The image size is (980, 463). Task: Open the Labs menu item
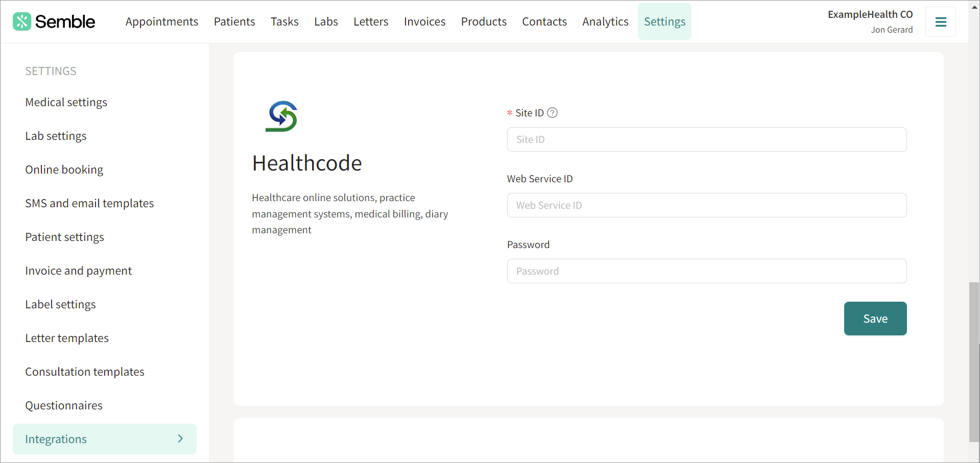(x=326, y=21)
